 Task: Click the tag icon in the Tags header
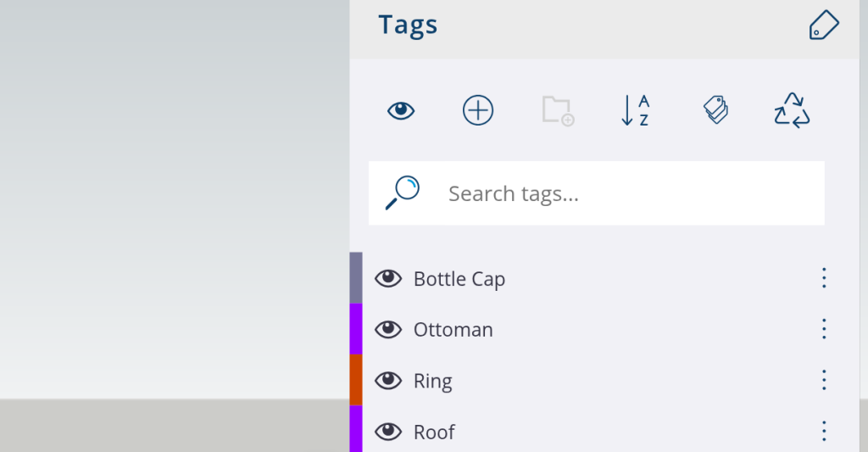pos(823,25)
